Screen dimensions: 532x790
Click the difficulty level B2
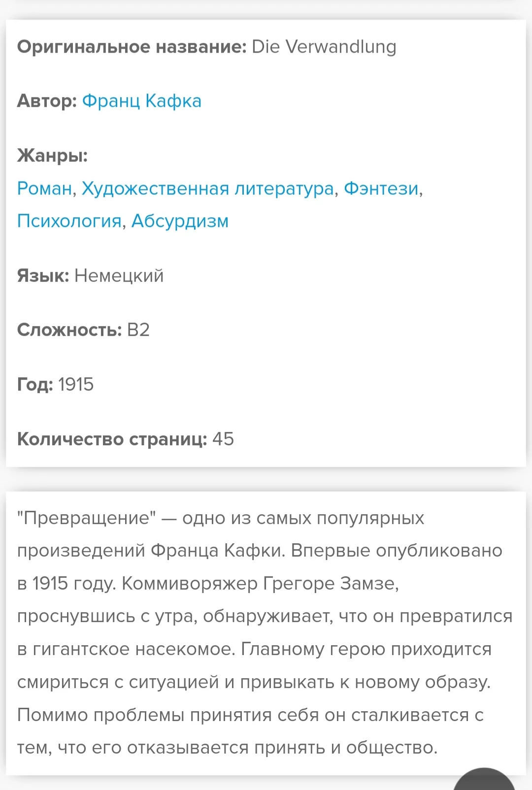coord(138,329)
